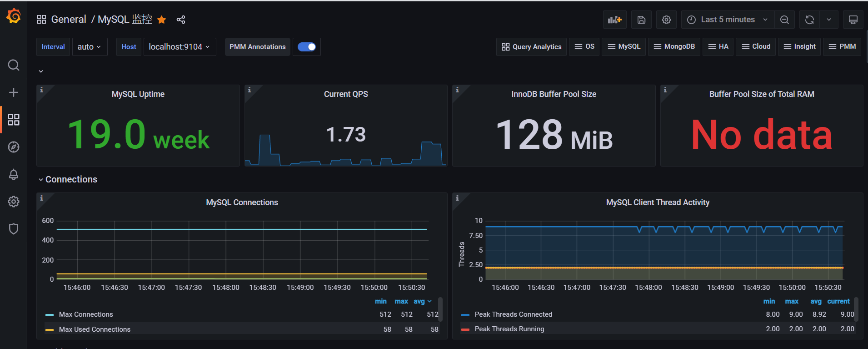Zoom out the time range
868x349 pixels.
coord(784,20)
